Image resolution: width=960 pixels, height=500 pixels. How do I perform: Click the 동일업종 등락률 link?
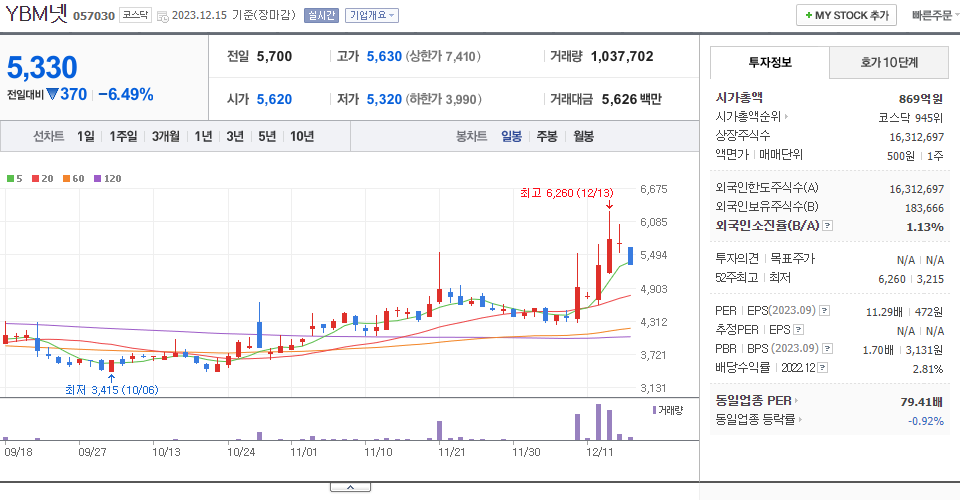click(755, 420)
